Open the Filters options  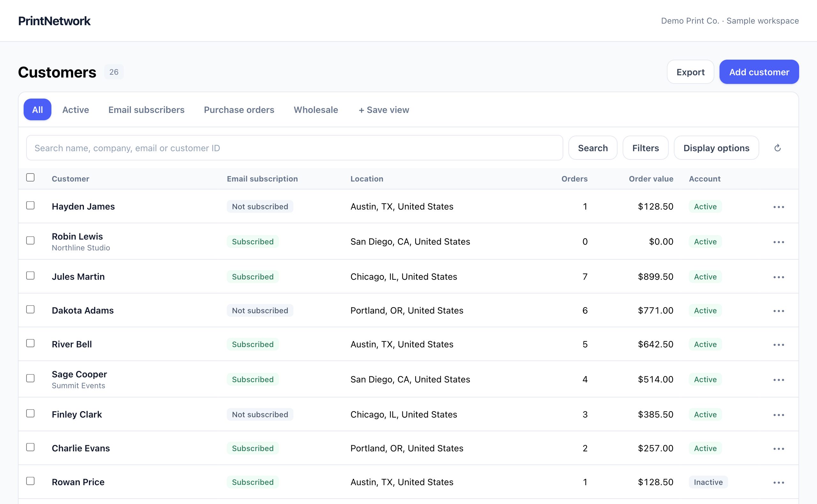tap(645, 148)
